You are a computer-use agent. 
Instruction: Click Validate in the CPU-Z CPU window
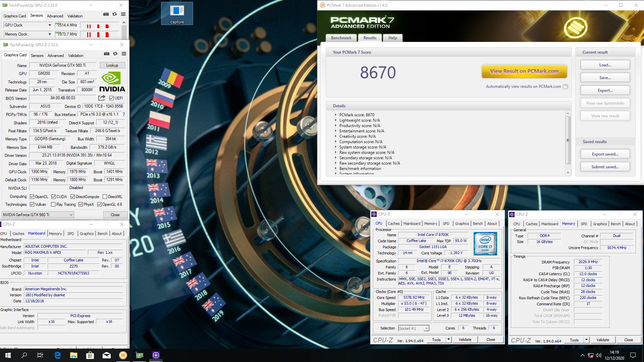pyautogui.click(x=465, y=340)
